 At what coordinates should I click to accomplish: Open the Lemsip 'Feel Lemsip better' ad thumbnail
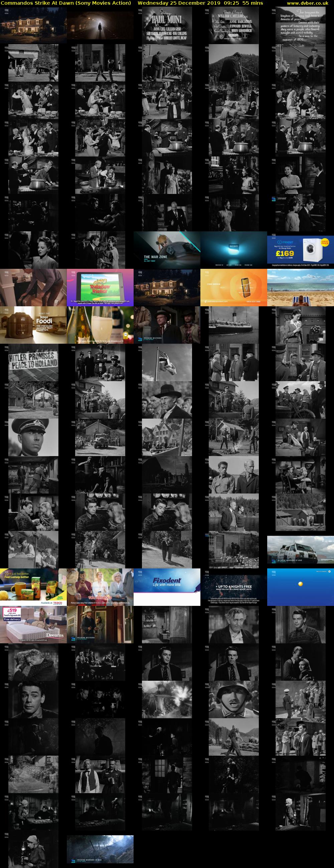tap(33, 587)
